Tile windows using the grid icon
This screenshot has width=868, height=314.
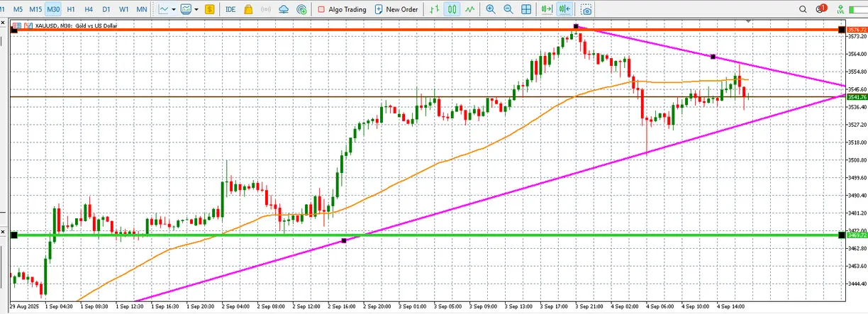525,9
